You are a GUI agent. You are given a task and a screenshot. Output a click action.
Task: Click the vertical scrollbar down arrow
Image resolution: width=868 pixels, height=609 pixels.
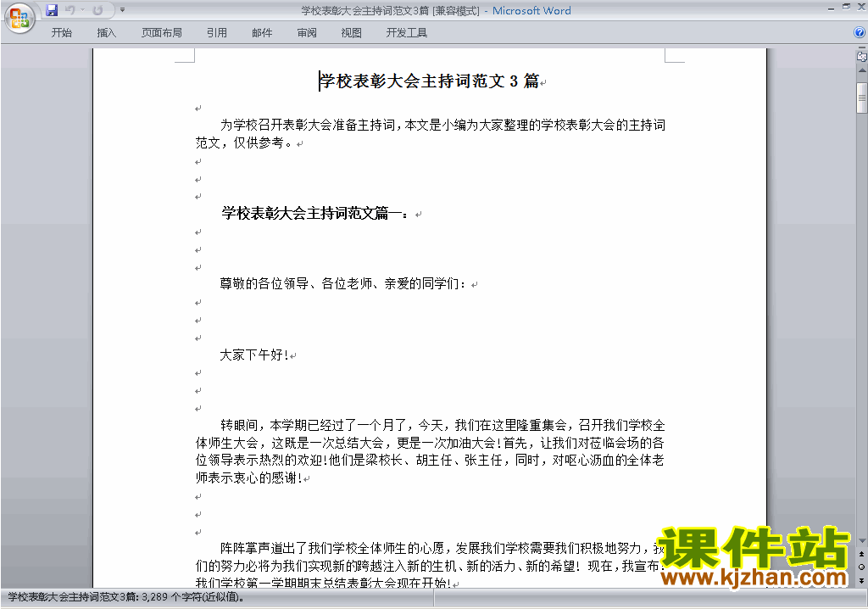[862, 541]
